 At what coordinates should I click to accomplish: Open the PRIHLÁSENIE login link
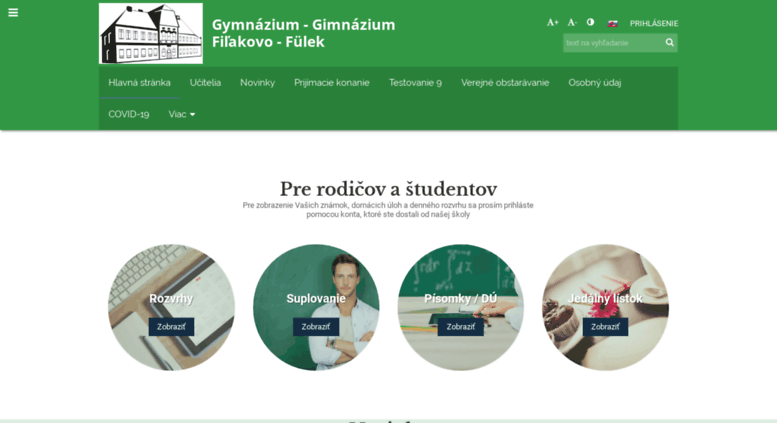pyautogui.click(x=654, y=23)
